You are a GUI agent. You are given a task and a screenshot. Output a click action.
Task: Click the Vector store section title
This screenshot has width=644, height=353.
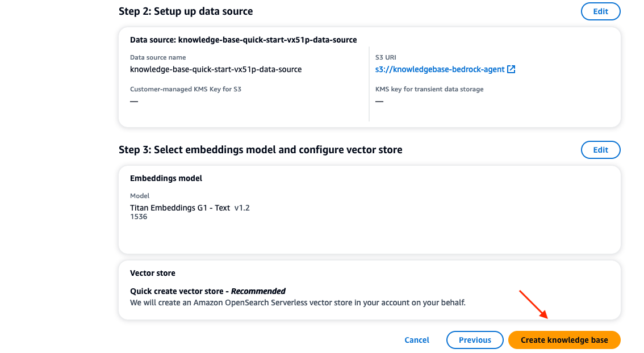tap(153, 273)
